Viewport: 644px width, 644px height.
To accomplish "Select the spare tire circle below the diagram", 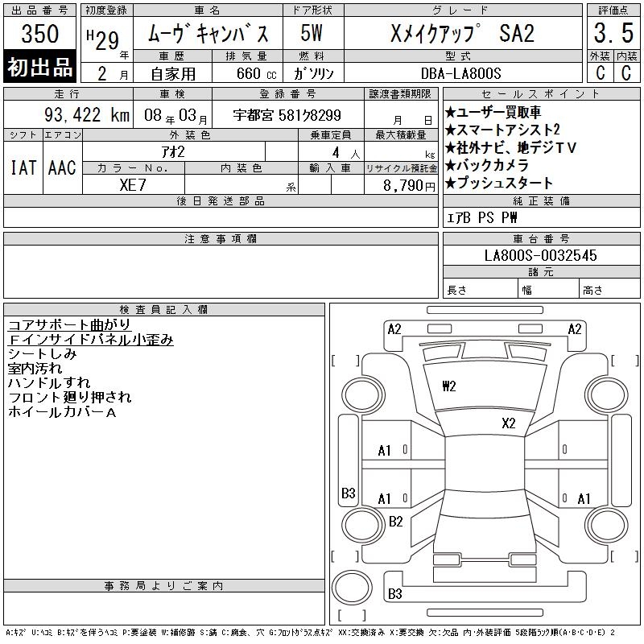I will pyautogui.click(x=352, y=588).
